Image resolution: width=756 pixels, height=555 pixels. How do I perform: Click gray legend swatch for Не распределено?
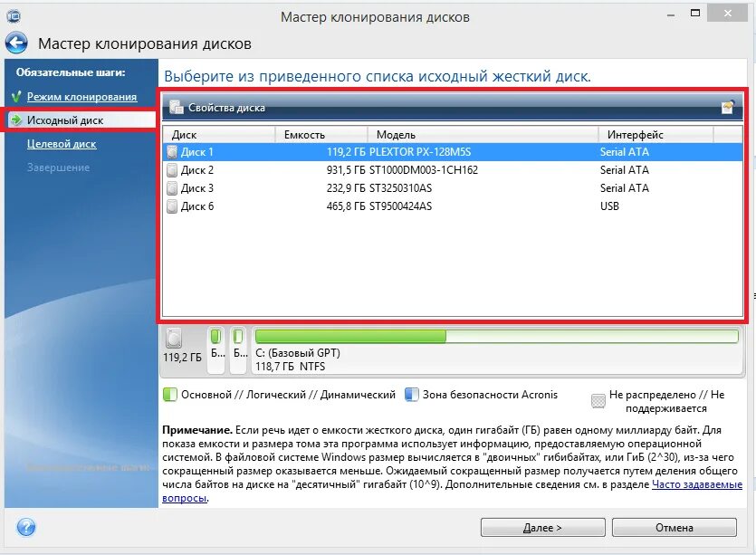[598, 401]
